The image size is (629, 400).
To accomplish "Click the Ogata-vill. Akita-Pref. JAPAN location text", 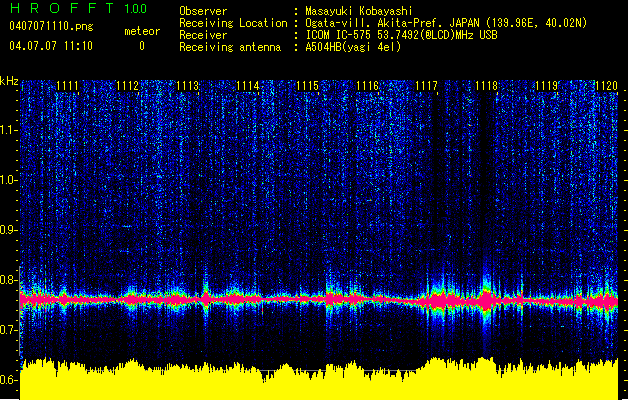I will (446, 23).
